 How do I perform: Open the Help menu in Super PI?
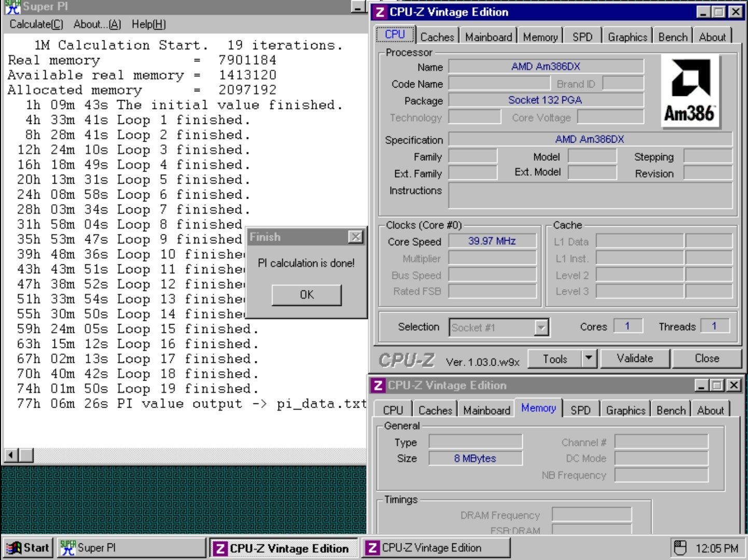coord(148,24)
